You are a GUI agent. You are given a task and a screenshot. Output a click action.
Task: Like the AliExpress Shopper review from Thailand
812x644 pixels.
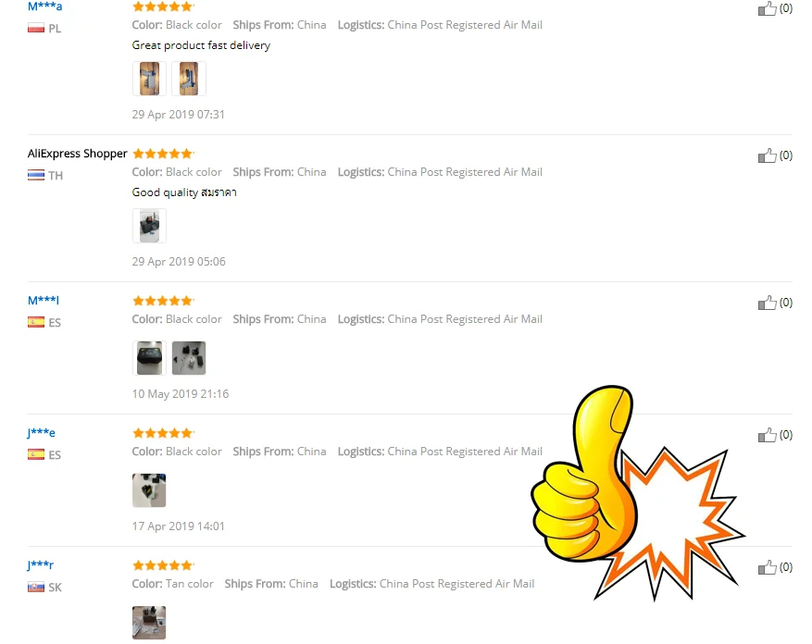(x=767, y=155)
